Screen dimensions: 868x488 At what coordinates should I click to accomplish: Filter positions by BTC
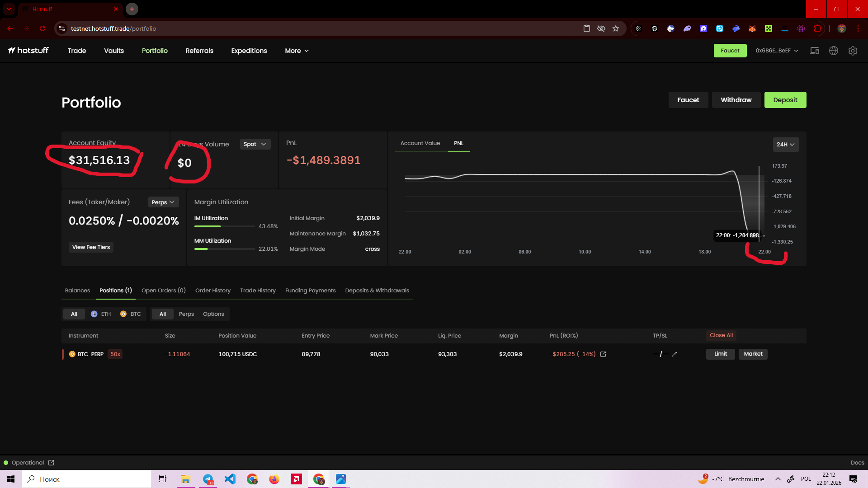click(x=131, y=314)
